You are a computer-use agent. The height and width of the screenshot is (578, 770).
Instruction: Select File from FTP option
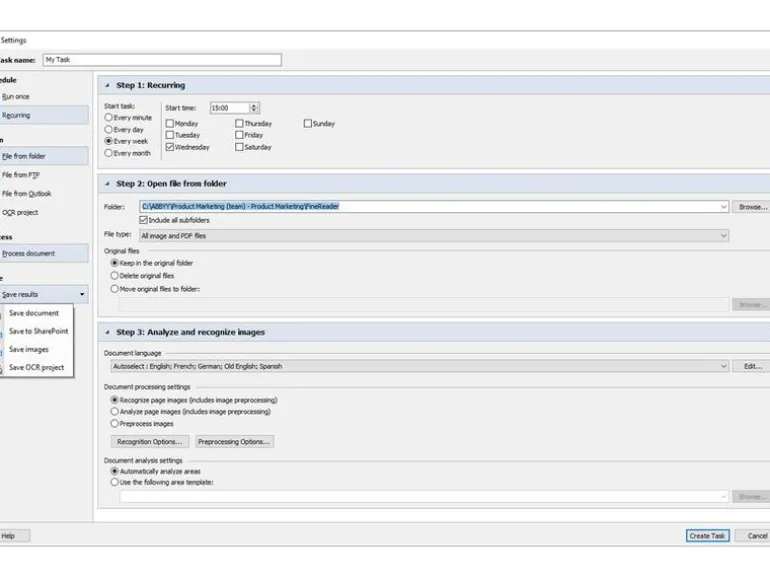click(43, 175)
